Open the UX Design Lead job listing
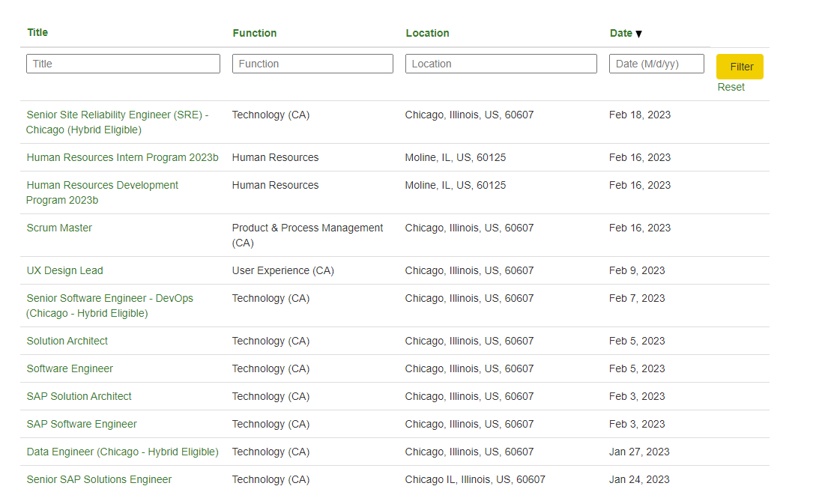The image size is (819, 504). [64, 270]
